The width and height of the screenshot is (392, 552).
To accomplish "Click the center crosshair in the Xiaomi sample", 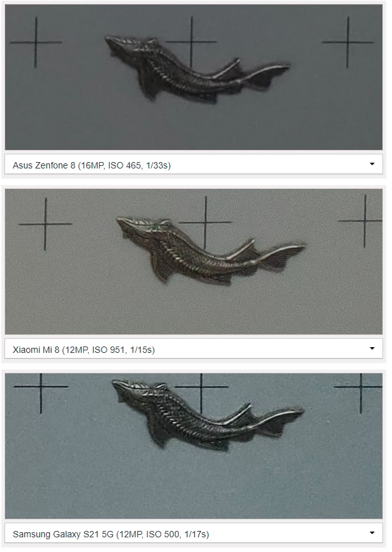I will point(206,223).
